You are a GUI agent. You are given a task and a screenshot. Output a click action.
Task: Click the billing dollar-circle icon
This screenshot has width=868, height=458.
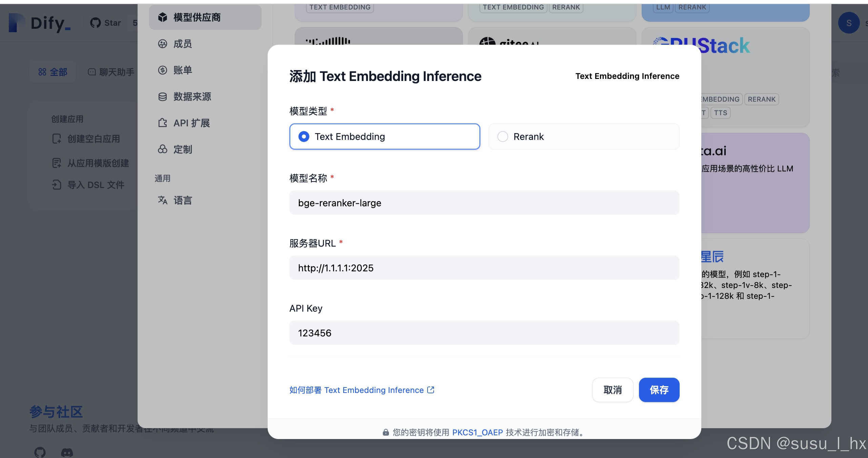[x=163, y=70]
